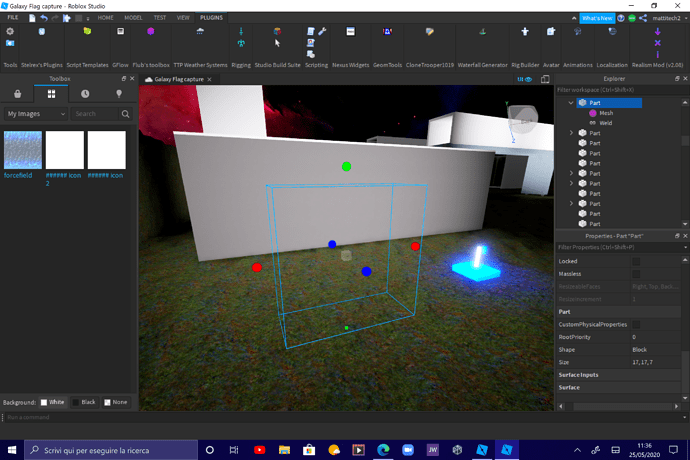The width and height of the screenshot is (690, 460).
Task: Select the Weld item in Explorer
Action: [x=606, y=123]
